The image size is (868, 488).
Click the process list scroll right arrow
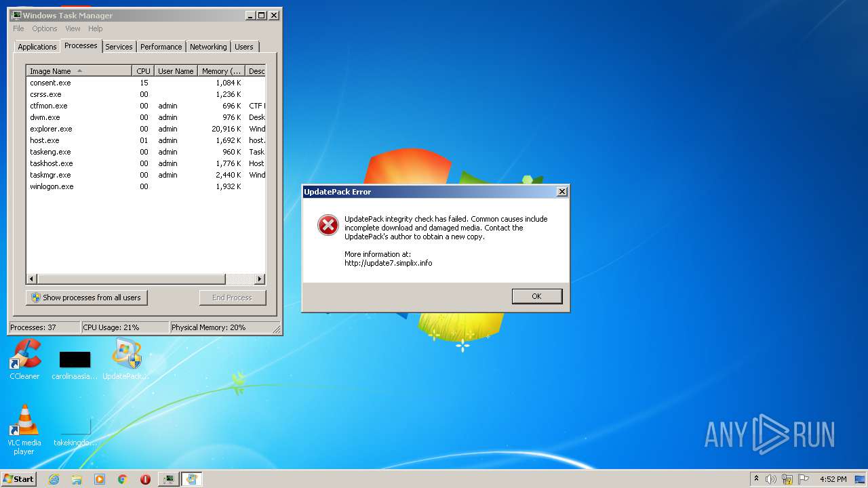[x=259, y=279]
